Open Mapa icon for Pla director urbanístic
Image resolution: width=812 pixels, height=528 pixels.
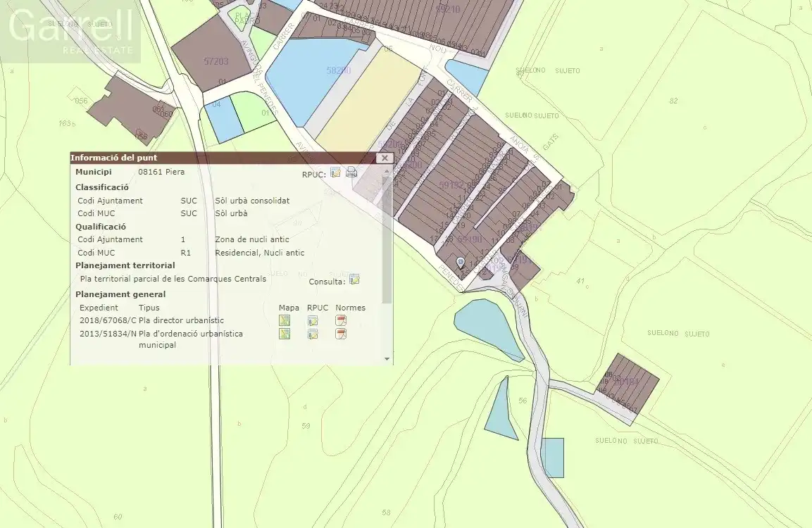click(x=285, y=320)
